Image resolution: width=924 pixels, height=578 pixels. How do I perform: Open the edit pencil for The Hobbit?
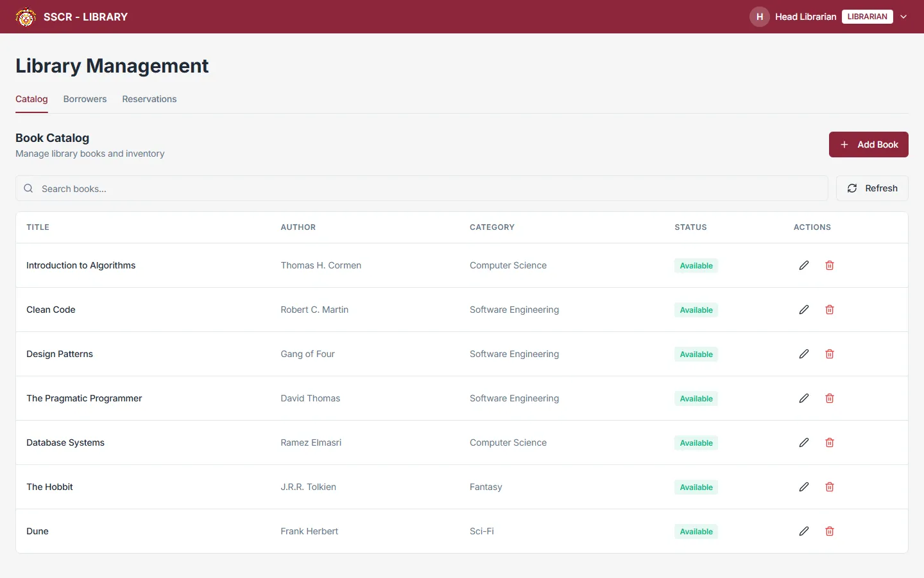point(804,487)
